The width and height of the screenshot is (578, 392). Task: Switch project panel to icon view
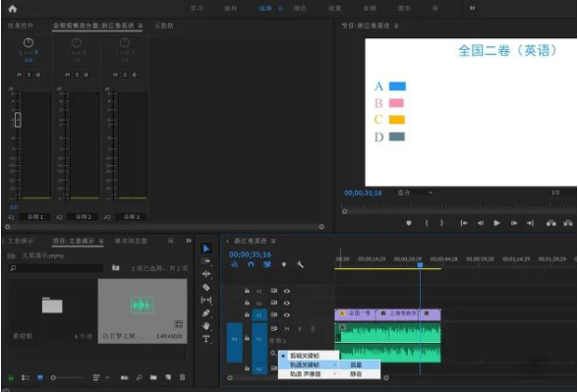(40, 377)
